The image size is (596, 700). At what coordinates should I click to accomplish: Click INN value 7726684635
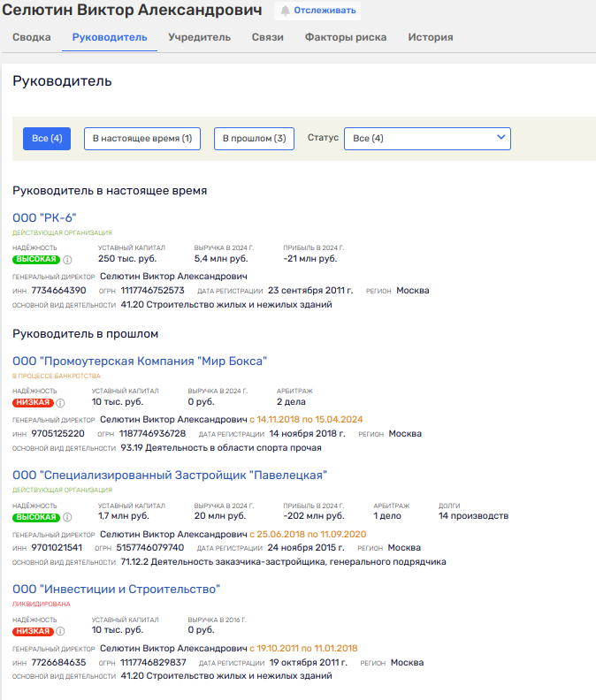pyautogui.click(x=58, y=663)
